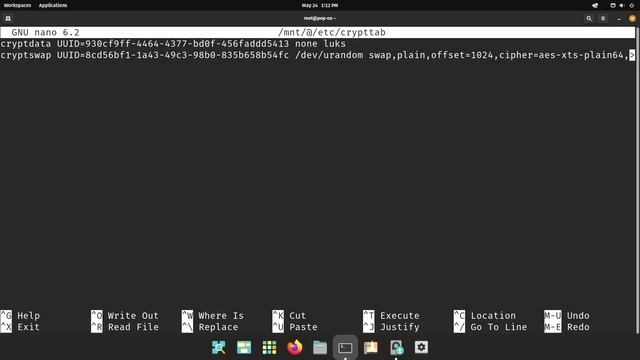The width and height of the screenshot is (640, 360).
Task: Click the ^U Paste shortcut
Action: click(x=295, y=327)
